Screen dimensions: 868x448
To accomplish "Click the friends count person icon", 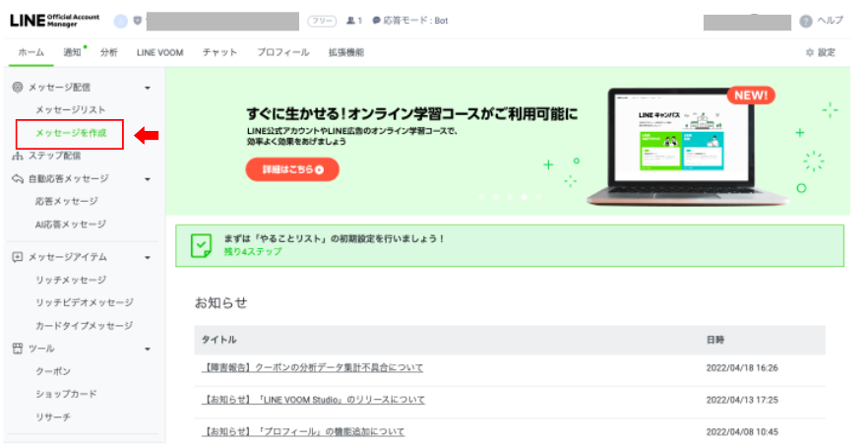I will (x=350, y=21).
